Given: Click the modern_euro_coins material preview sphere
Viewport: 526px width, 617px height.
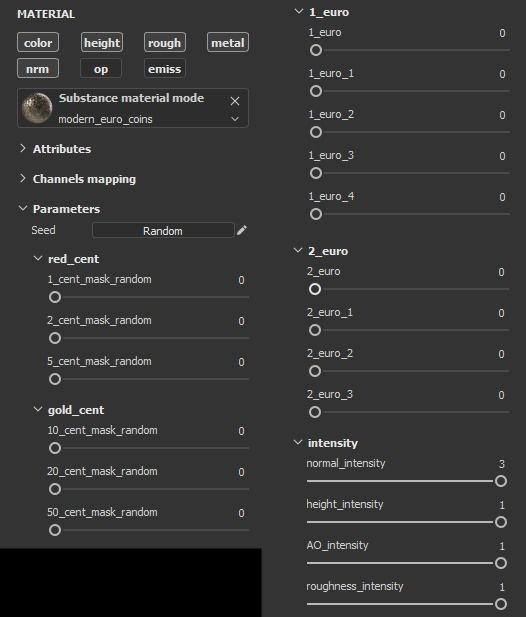Looking at the screenshot, I should click(37, 108).
